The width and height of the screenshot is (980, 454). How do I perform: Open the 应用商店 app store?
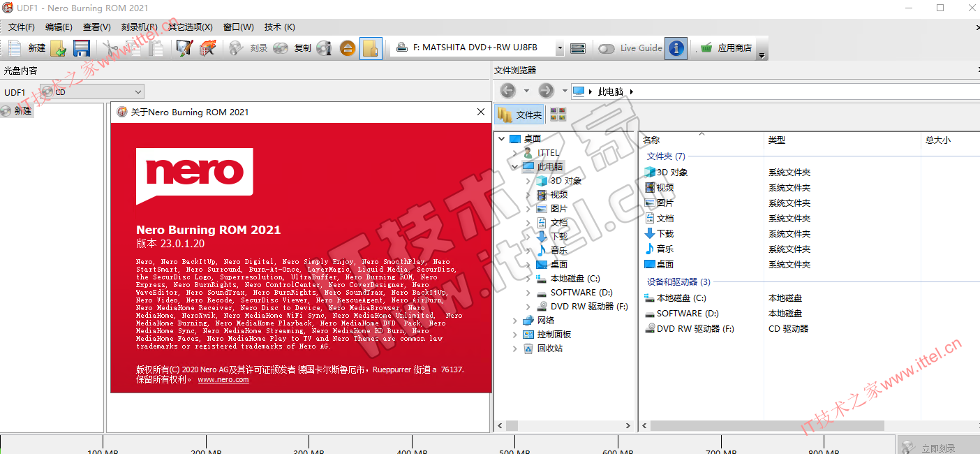[x=726, y=48]
